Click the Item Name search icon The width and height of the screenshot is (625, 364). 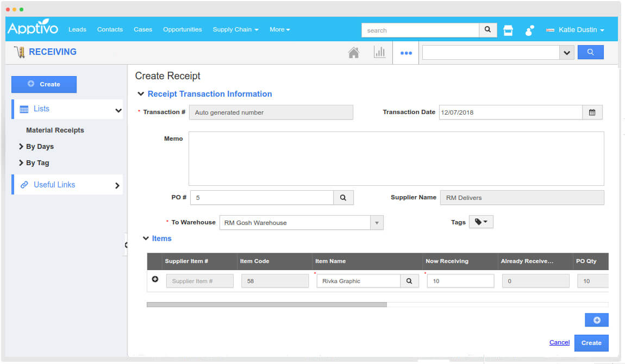click(x=409, y=281)
